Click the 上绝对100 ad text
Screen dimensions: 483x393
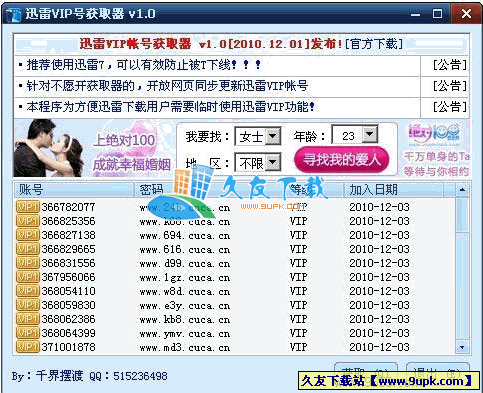click(x=124, y=140)
